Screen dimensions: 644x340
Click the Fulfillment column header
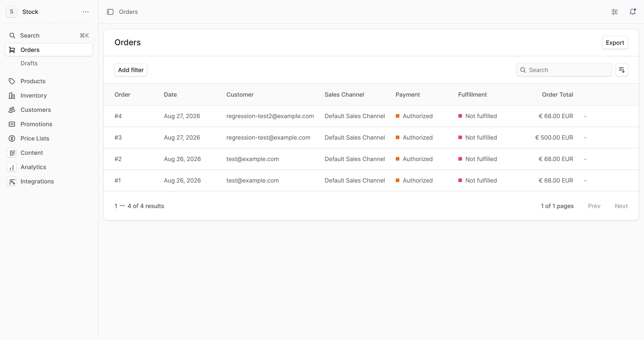pos(472,94)
